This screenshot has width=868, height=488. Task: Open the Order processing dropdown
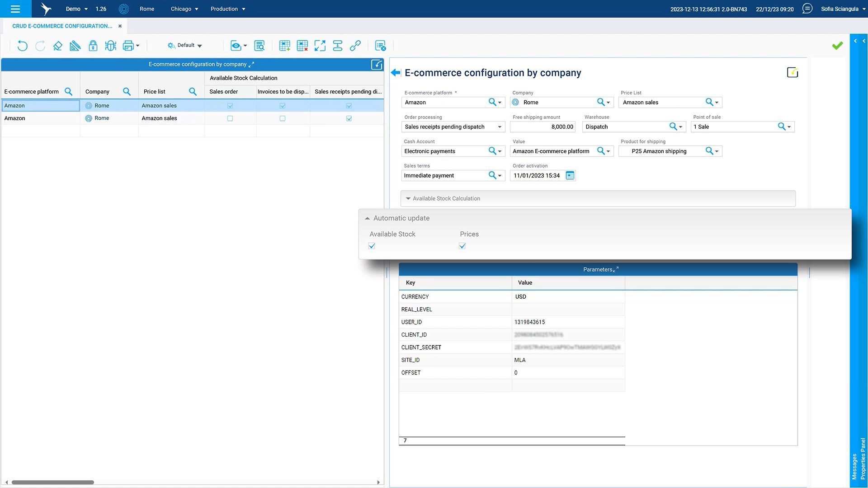(x=499, y=127)
